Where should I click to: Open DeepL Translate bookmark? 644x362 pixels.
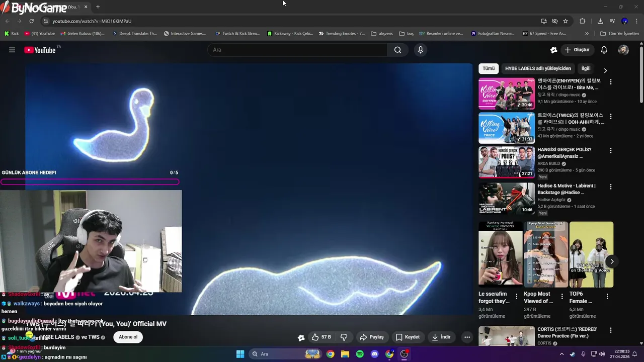click(x=134, y=34)
